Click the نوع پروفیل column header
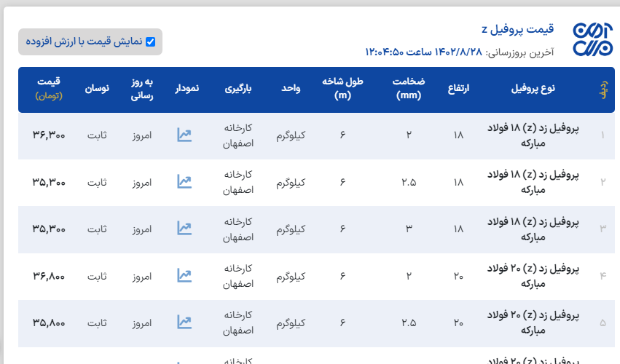Screen dimensions: 620x364 (x=532, y=88)
